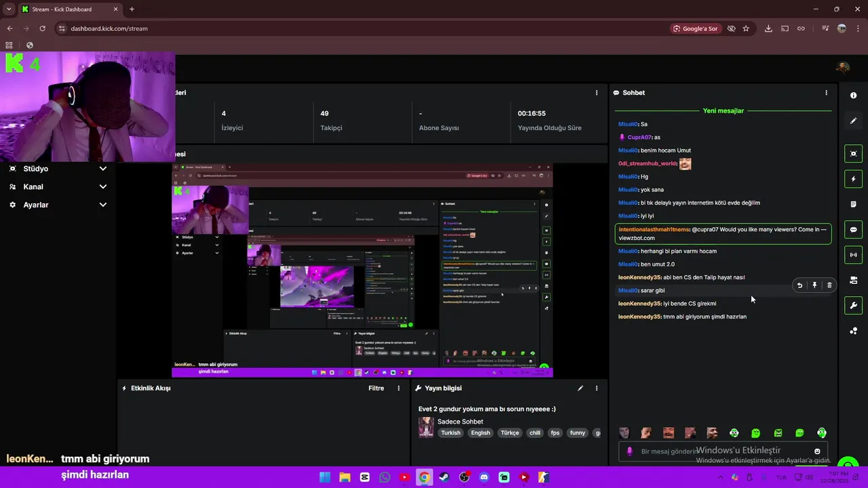Select the 'Stream - Kick Dashboard' tab
868x488 pixels.
coord(69,9)
